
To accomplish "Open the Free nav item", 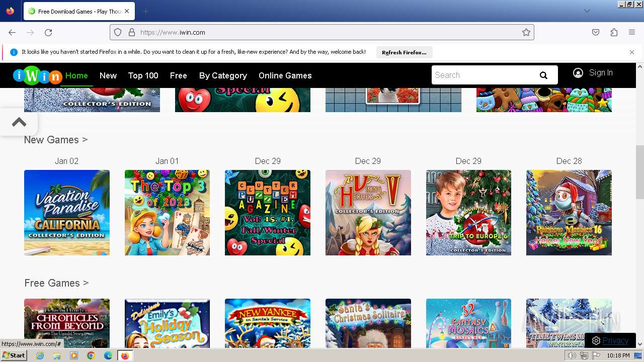I will click(179, 75).
